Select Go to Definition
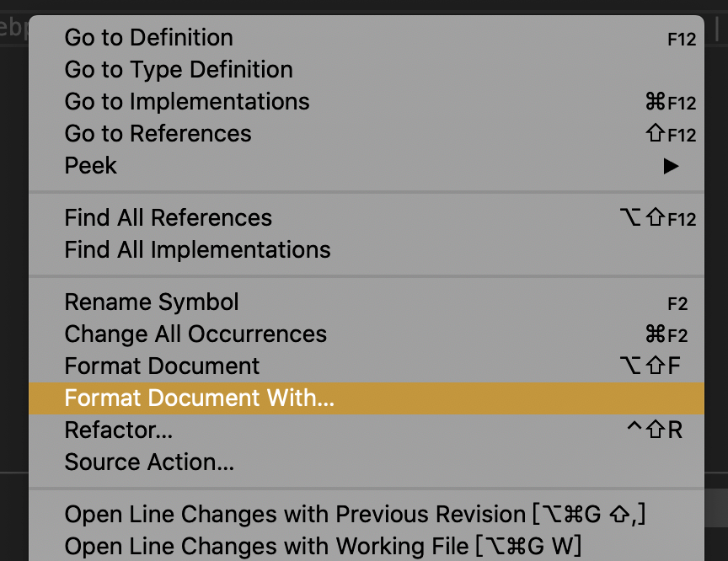This screenshot has width=728, height=561. [148, 37]
